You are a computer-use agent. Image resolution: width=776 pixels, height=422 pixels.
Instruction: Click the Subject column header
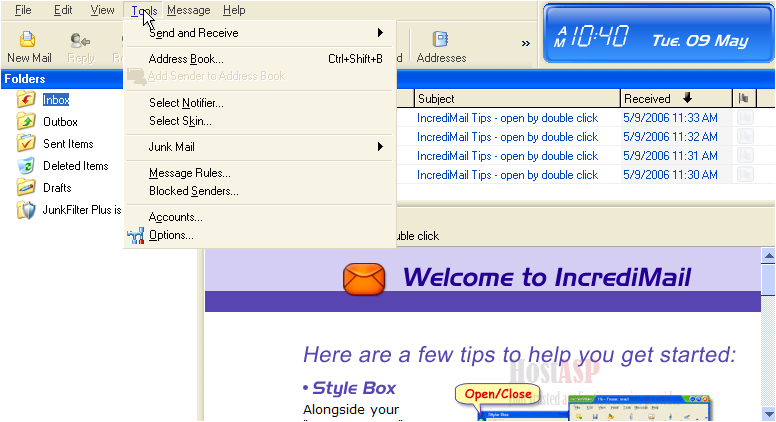tap(517, 98)
